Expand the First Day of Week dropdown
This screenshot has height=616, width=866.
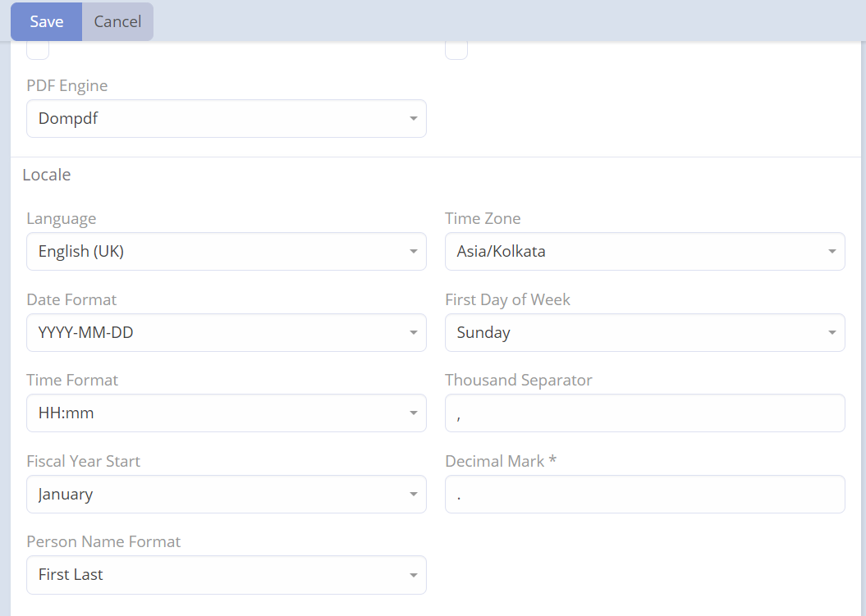coord(644,333)
